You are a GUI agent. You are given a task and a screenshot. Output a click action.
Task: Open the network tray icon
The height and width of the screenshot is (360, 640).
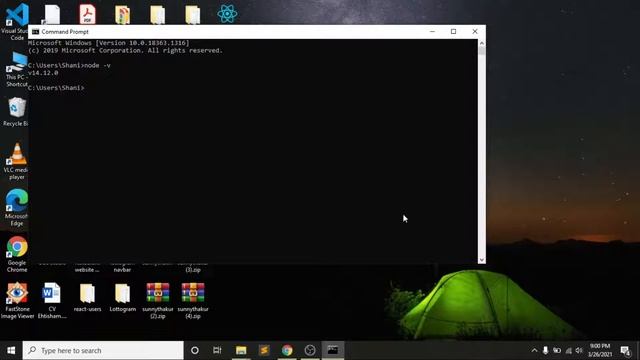(568, 350)
